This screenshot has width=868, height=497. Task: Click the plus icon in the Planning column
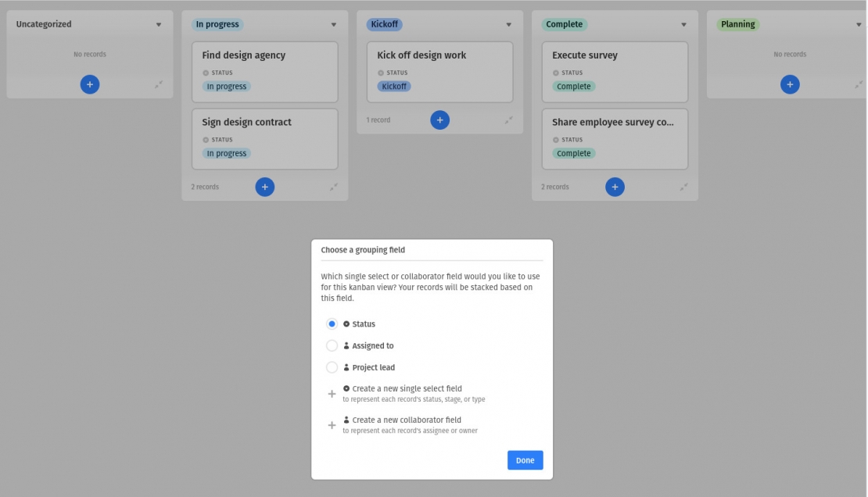[790, 84]
